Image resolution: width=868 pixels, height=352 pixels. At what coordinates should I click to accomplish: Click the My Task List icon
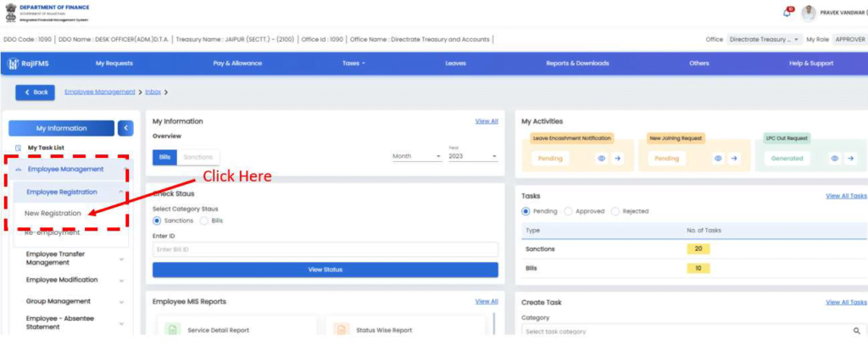click(18, 148)
